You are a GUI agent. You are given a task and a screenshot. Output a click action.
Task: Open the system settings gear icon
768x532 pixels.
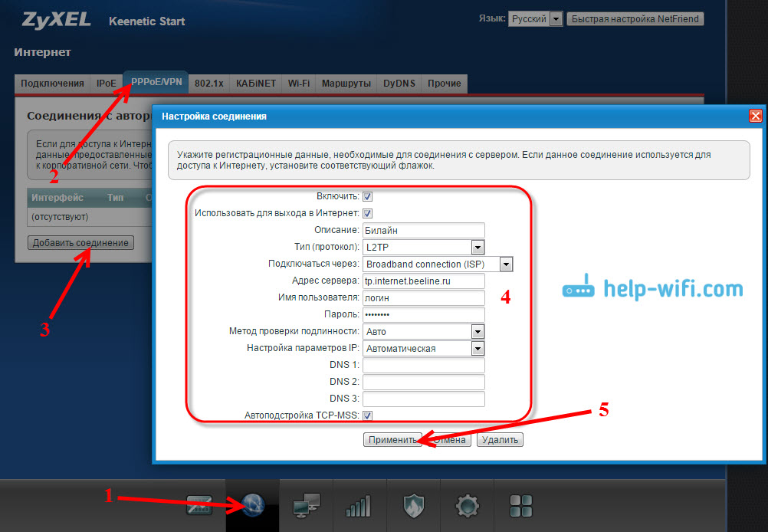coord(468,506)
